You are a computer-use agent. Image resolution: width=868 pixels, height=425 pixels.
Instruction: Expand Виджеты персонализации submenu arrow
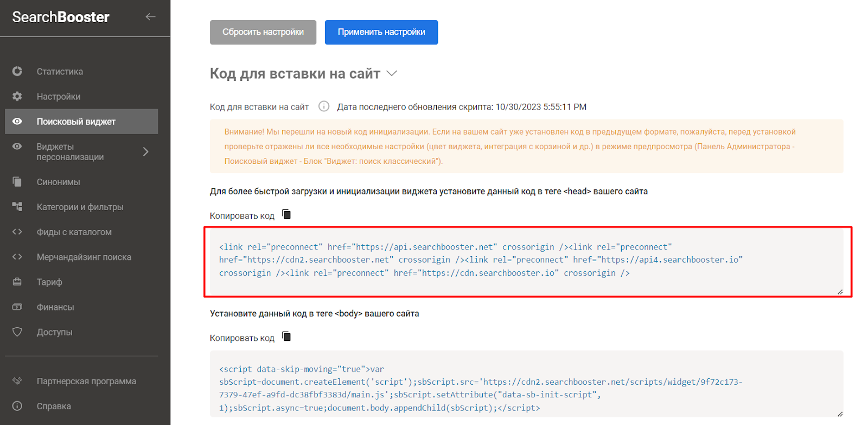click(145, 151)
